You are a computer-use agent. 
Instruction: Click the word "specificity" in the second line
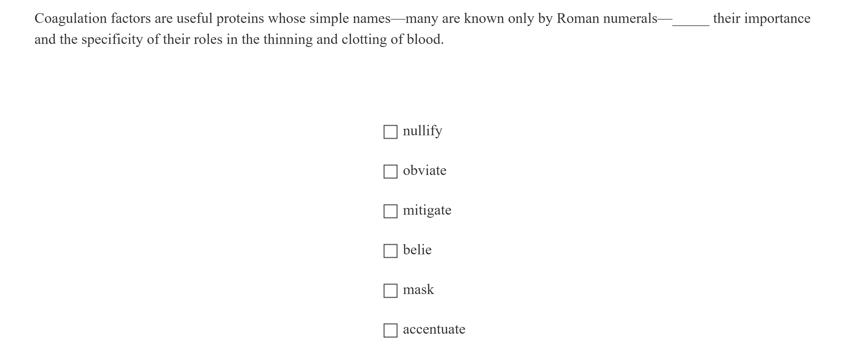[x=112, y=40]
